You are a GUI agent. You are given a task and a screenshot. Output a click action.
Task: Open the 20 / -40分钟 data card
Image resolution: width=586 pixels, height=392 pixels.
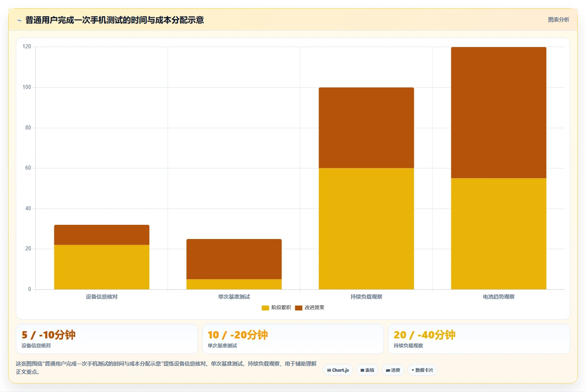click(x=479, y=339)
